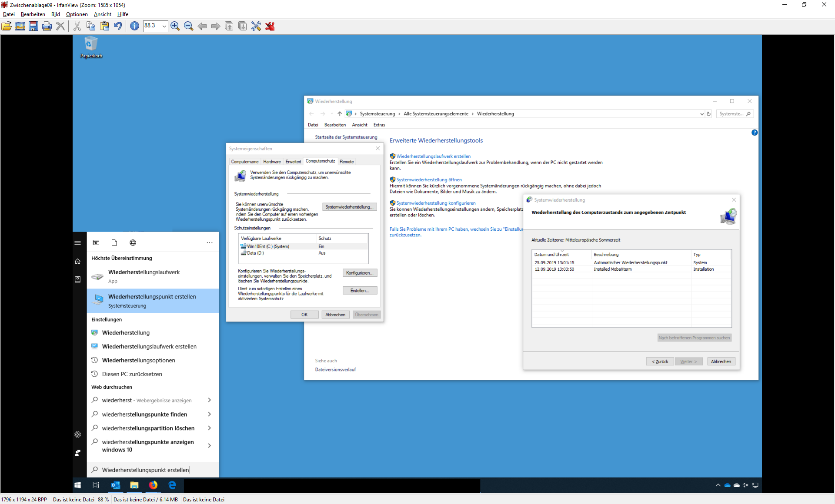Click the Konfigurieren... button
Image resolution: width=835 pixels, height=504 pixels.
[360, 273]
